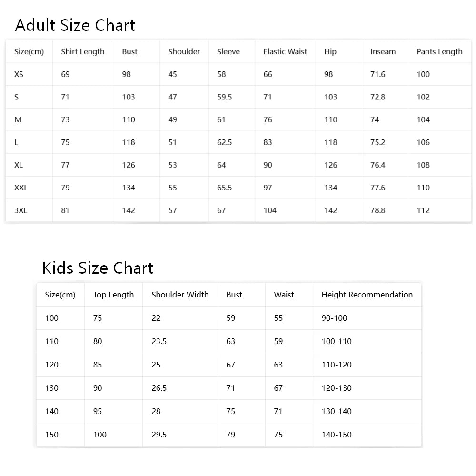The image size is (476, 476).
Task: Click the XXL size row label
Action: [21, 188]
